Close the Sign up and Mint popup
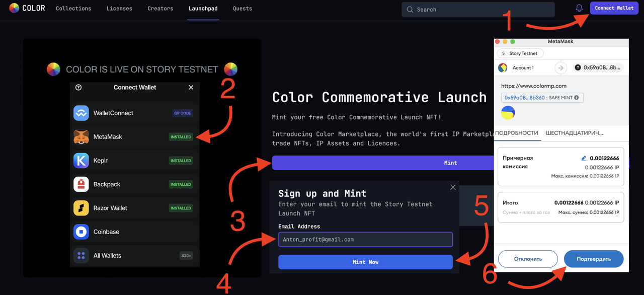Viewport: 644px width, 295px height. pyautogui.click(x=453, y=187)
